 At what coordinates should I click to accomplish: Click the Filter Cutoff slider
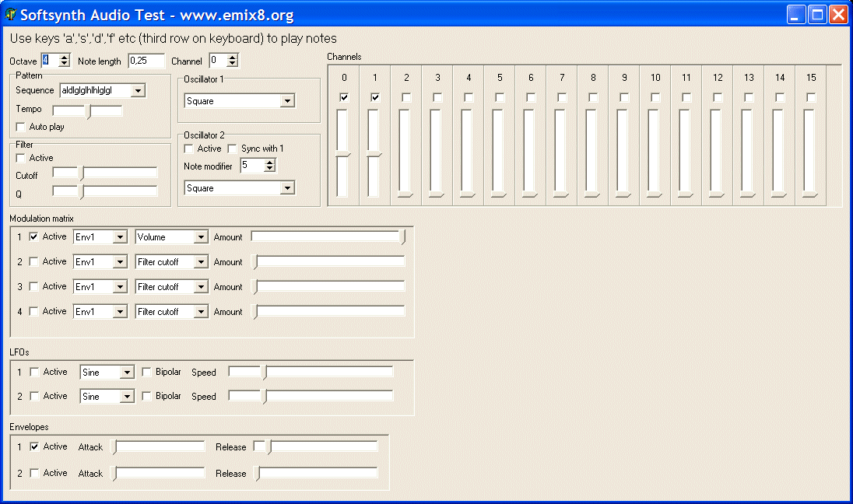click(x=105, y=173)
